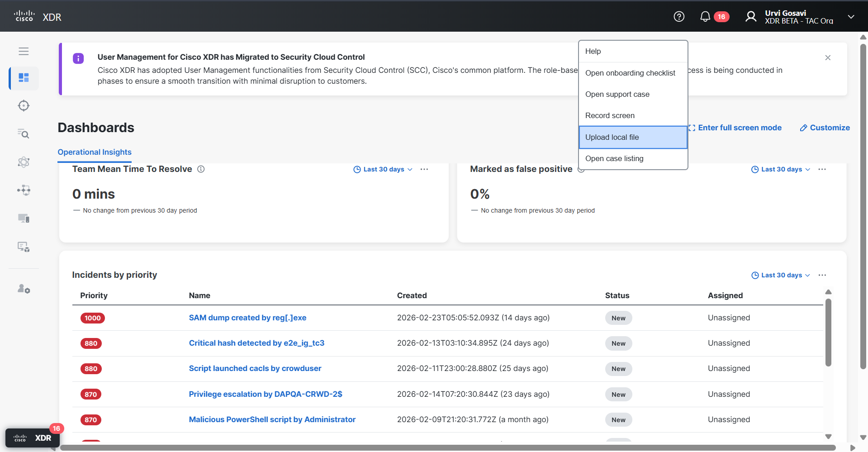Choose Record screen from the menu
This screenshot has height=452, width=868.
click(610, 115)
